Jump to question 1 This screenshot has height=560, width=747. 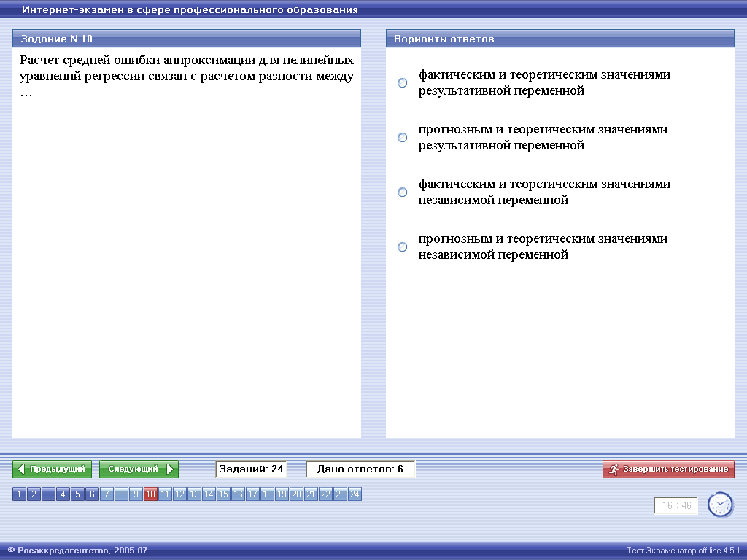point(19,494)
